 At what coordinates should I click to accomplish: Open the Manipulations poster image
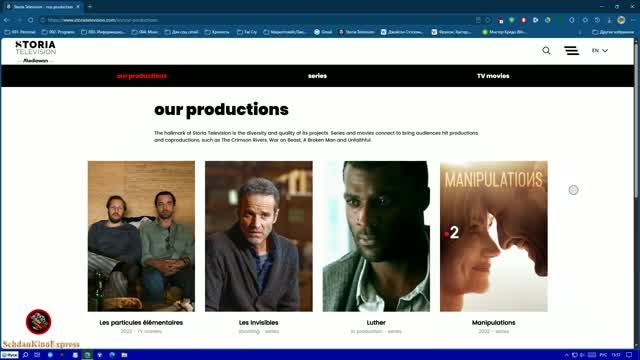[493, 236]
